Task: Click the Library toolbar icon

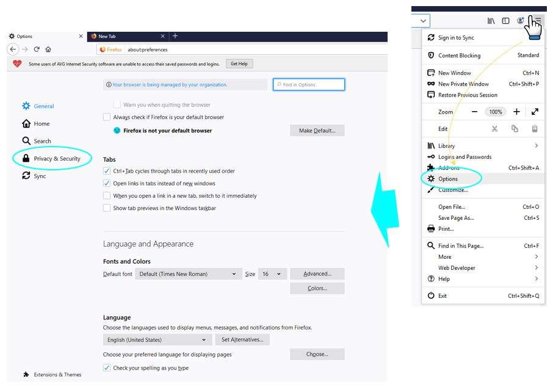Action: coord(491,20)
